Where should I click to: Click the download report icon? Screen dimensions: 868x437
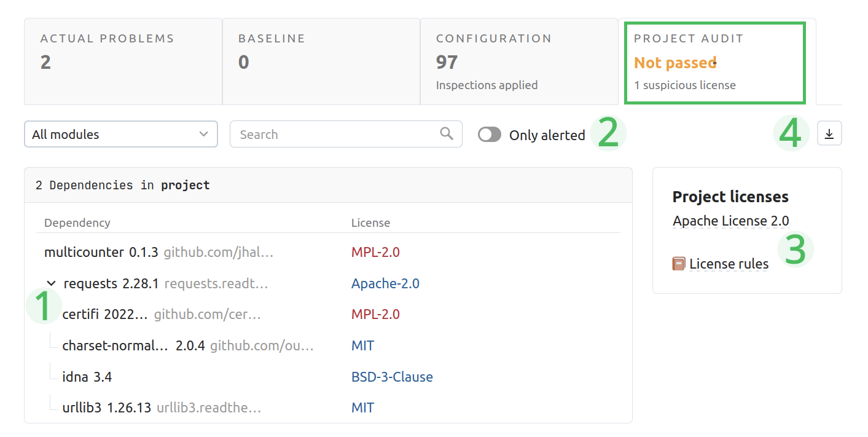829,134
